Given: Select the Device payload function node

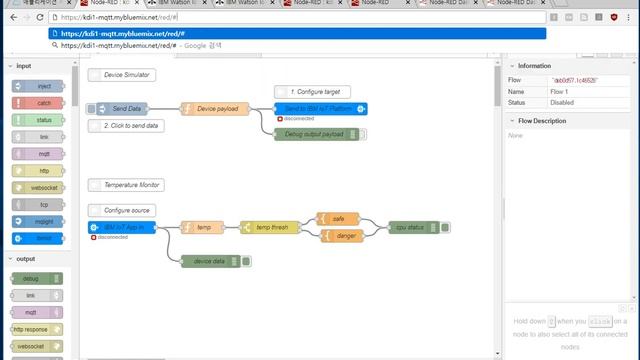Looking at the screenshot, I should click(x=215, y=109).
